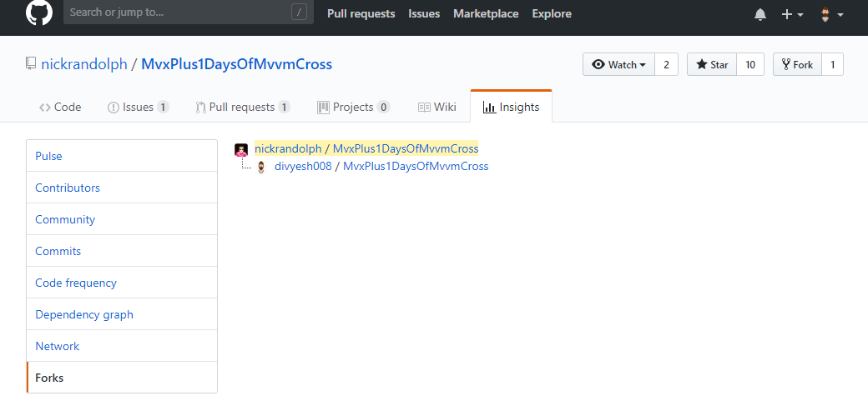Select Forks in Insights sidebar

point(122,378)
